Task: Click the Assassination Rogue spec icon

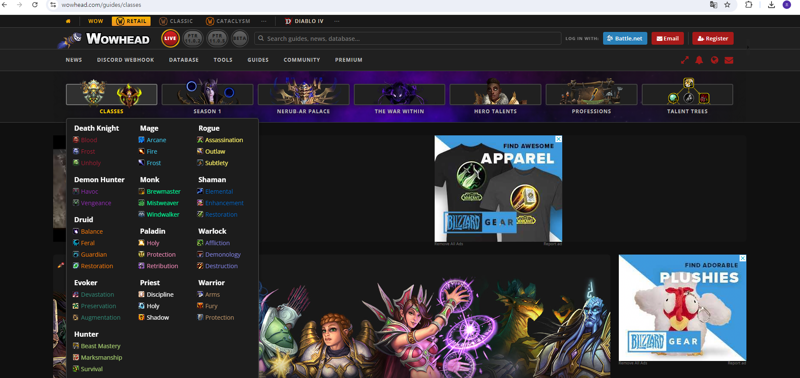Action: [201, 140]
